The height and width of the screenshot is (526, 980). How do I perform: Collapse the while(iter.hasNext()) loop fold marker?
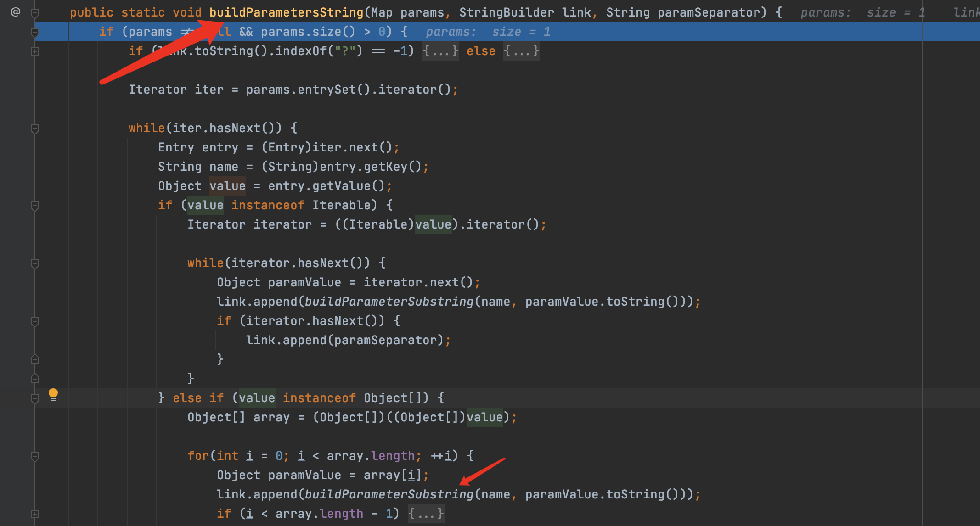click(35, 129)
